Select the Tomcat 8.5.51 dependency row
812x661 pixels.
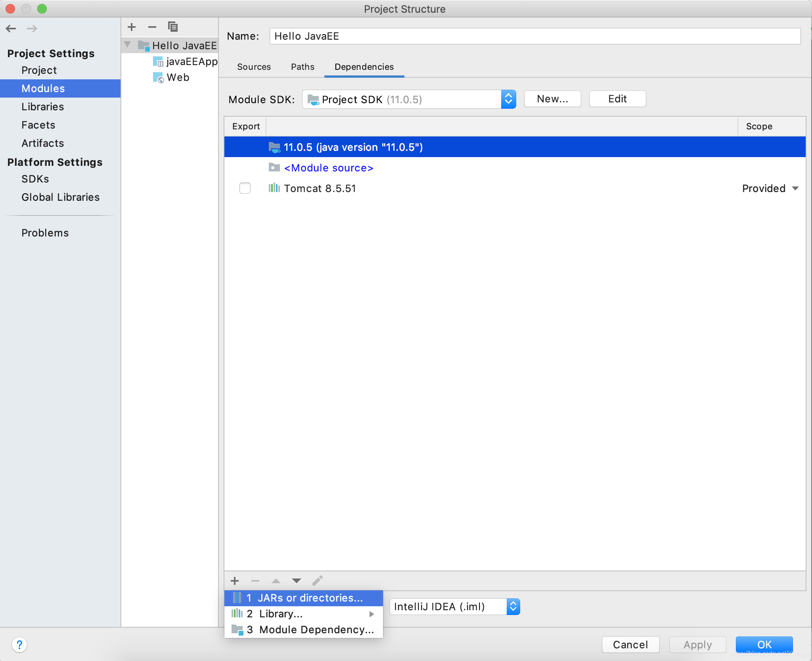515,188
